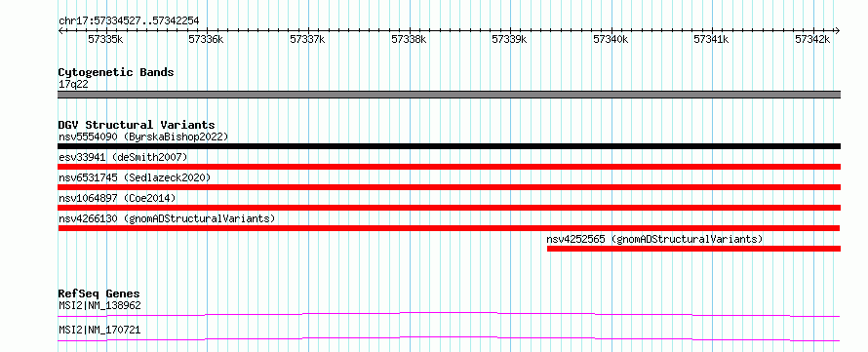Image resolution: width=868 pixels, height=352 pixels.
Task: Open nsv5554090 (ByrskaBishop2022) variant label
Action: click(143, 137)
